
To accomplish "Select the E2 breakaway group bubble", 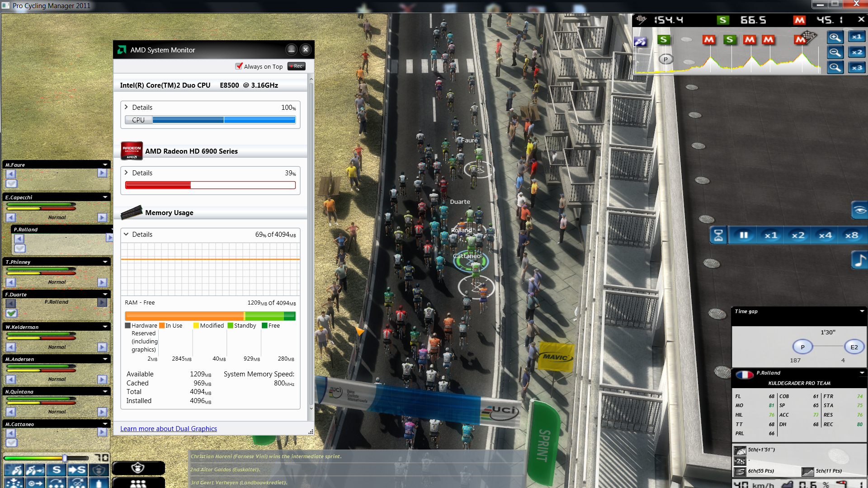I will (x=854, y=347).
